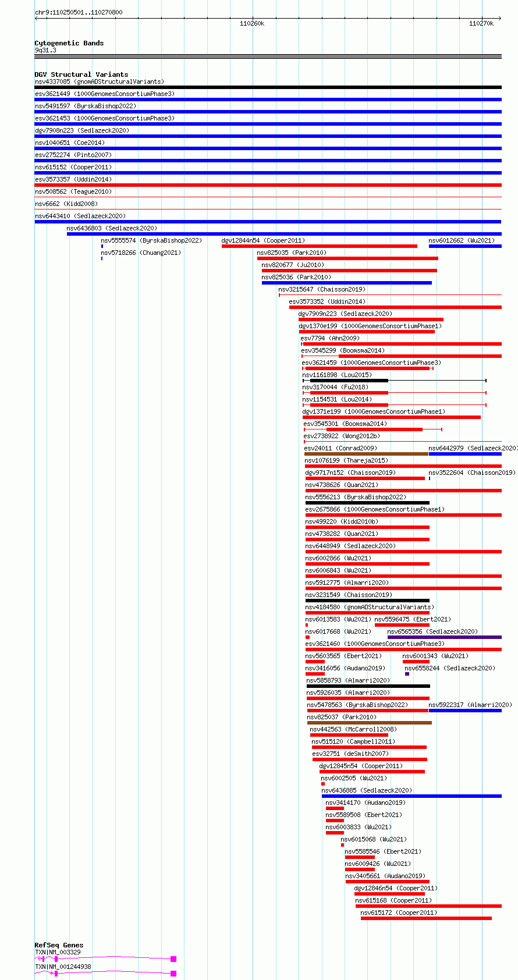Click esv24011 Conrad2009 label

pos(340,448)
